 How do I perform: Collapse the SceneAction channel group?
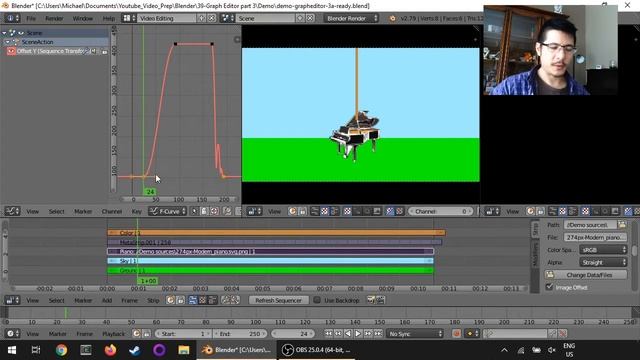pyautogui.click(x=7, y=42)
